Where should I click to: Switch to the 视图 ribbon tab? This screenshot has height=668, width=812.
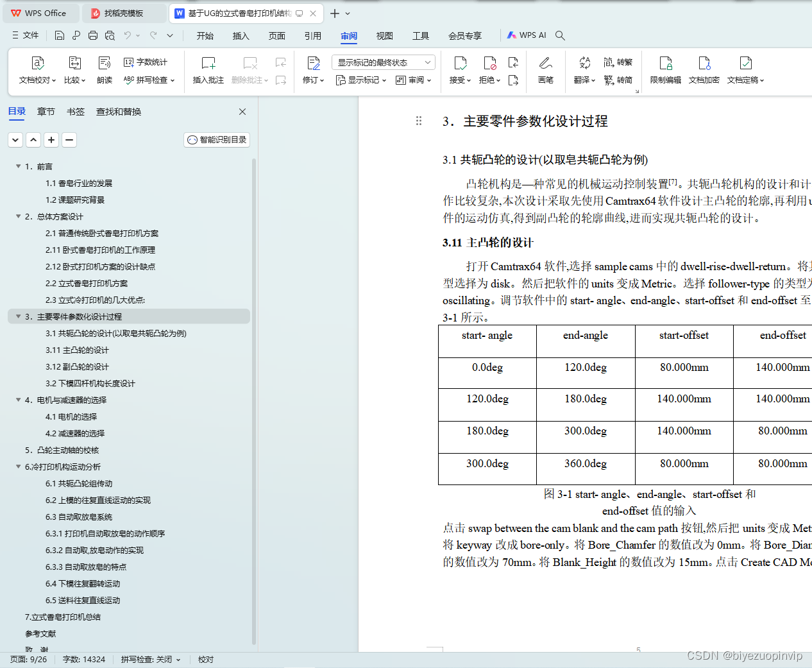coord(385,36)
